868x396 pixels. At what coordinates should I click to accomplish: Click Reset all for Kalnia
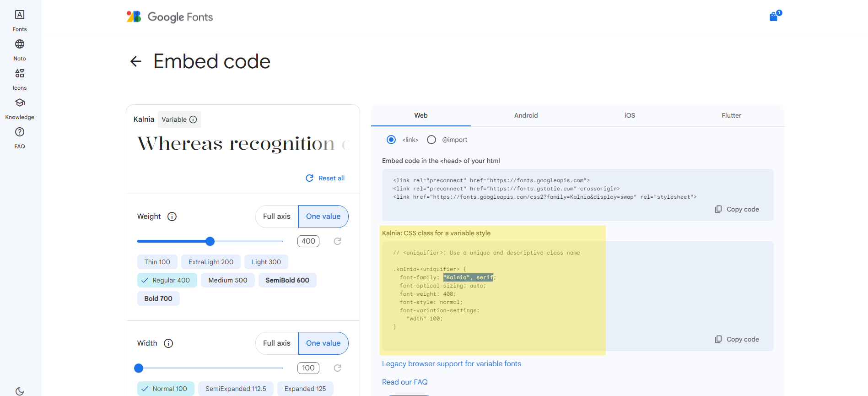325,178
